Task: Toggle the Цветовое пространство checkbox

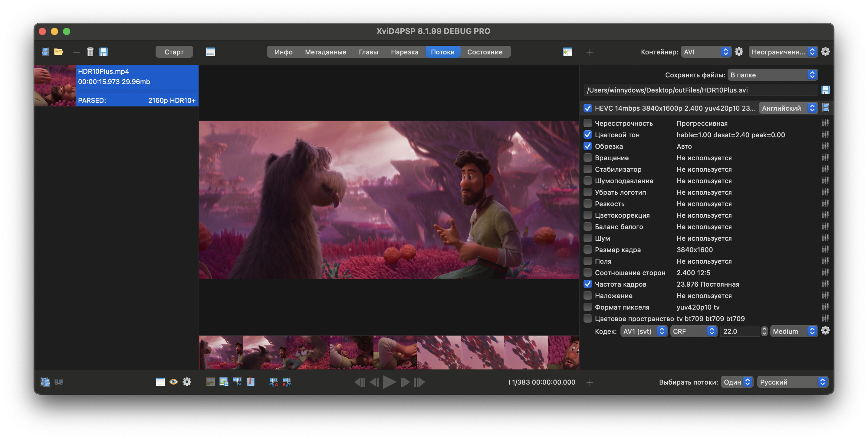Action: click(587, 318)
